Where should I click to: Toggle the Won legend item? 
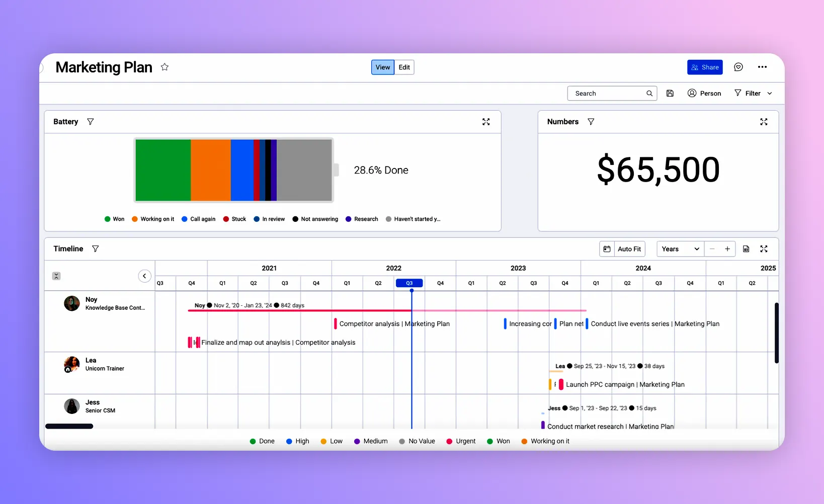tap(114, 219)
